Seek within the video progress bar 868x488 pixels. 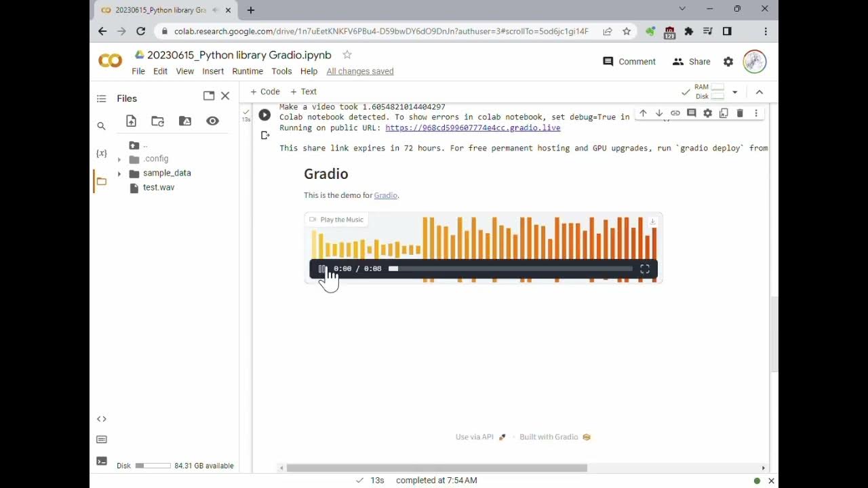[x=510, y=269]
